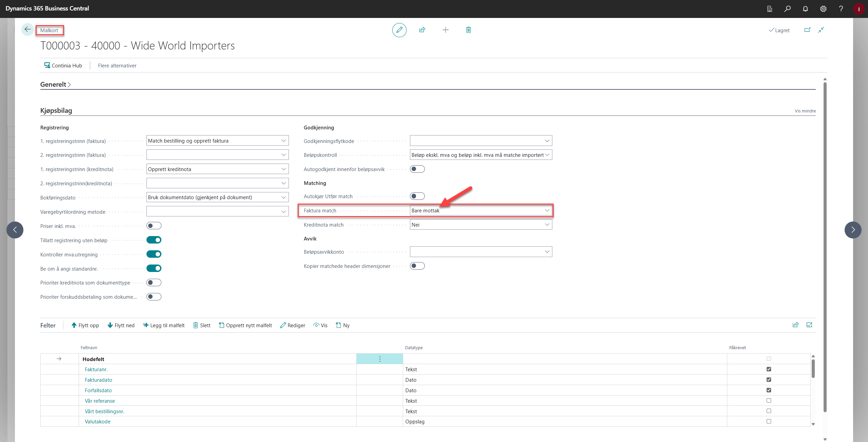
Task: Click row options dots on Hodefelt
Action: coord(380,359)
